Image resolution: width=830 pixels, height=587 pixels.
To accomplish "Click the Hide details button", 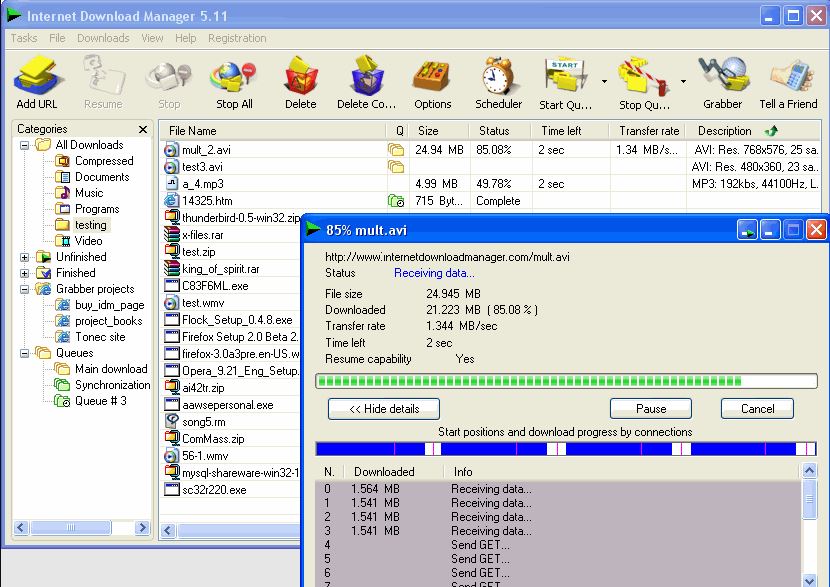I will point(384,409).
